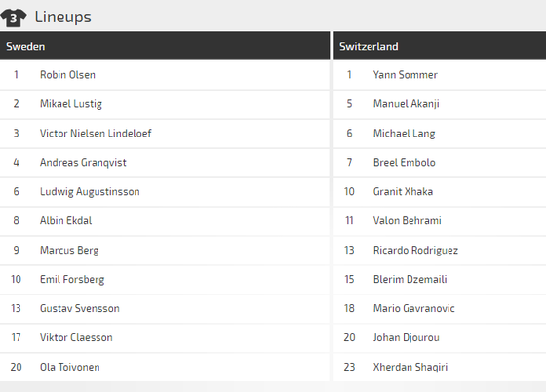Click Emil Forsberg's name
The image size is (546, 392).
click(x=72, y=279)
